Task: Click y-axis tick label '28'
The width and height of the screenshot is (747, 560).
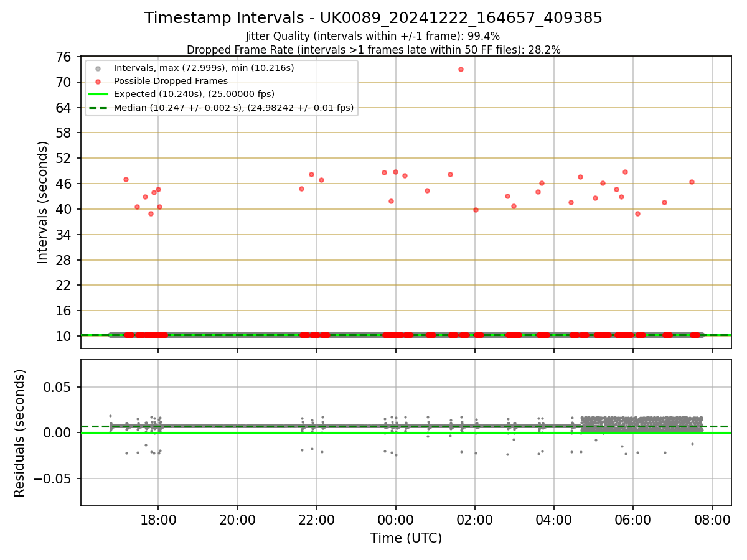Action: point(64,260)
